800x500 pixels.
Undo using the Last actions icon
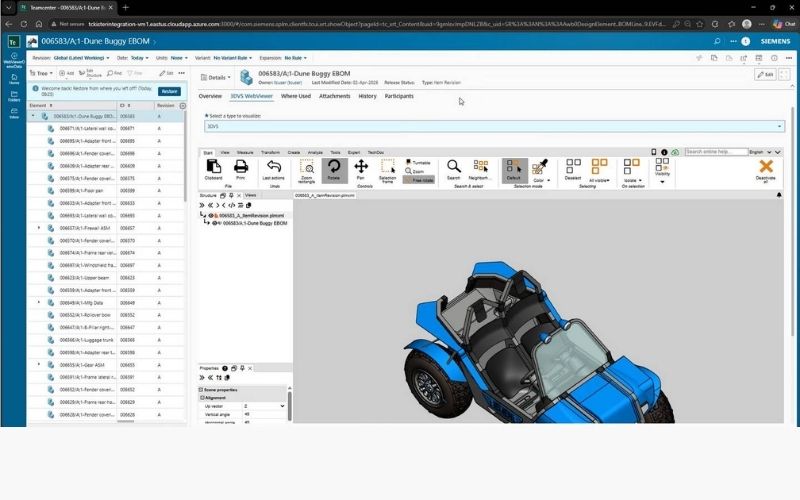click(x=273, y=167)
